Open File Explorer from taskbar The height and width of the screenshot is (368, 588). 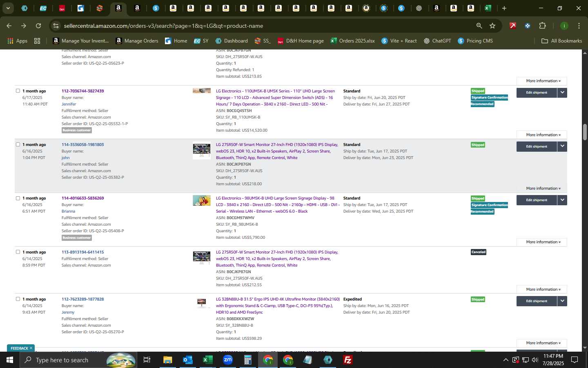(168, 360)
